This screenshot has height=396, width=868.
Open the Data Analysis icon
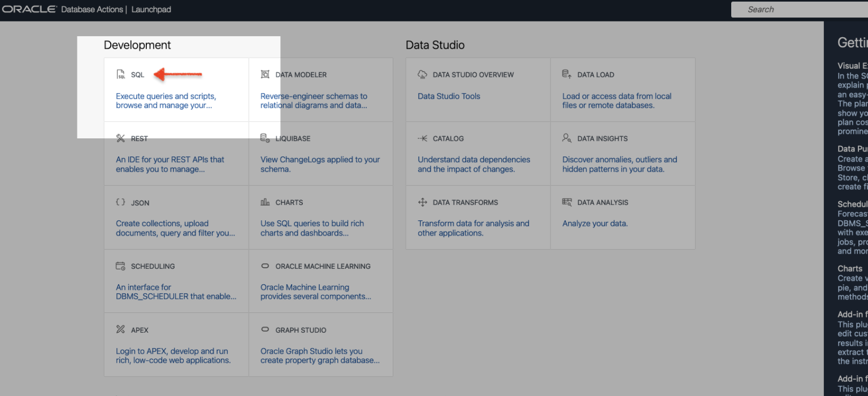pos(567,202)
